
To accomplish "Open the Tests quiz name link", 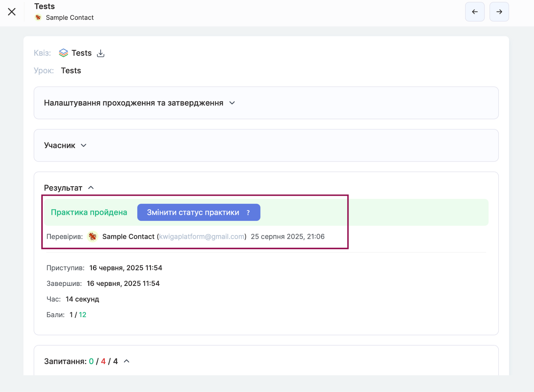I will [81, 53].
